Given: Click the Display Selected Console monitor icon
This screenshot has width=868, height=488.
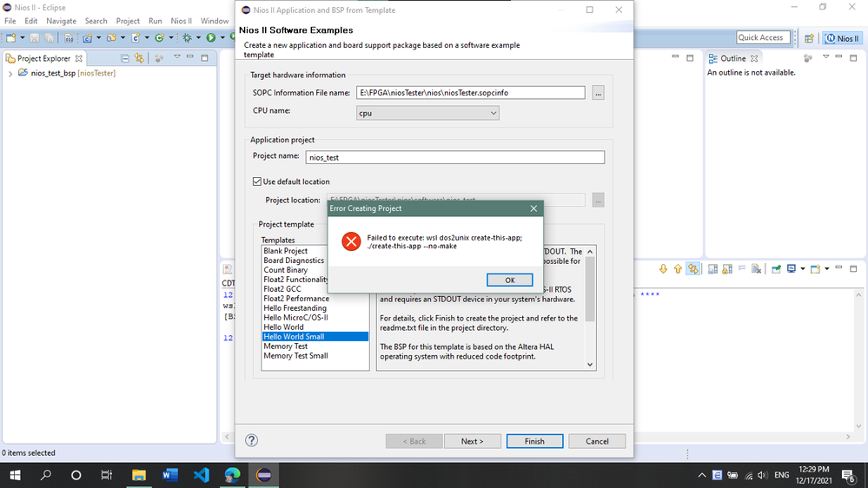Looking at the screenshot, I should coord(792,269).
